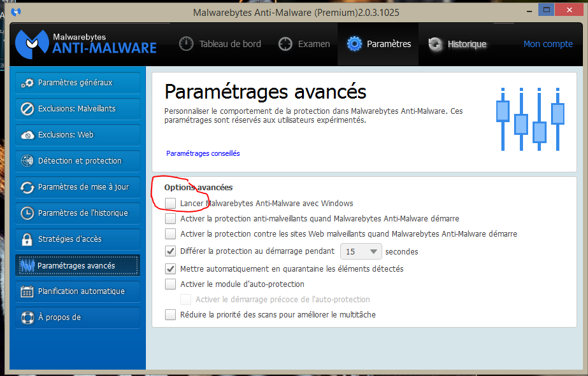Enable protection contre les sites Web malveillants
Screen dimensions: 588x376
pos(170,234)
